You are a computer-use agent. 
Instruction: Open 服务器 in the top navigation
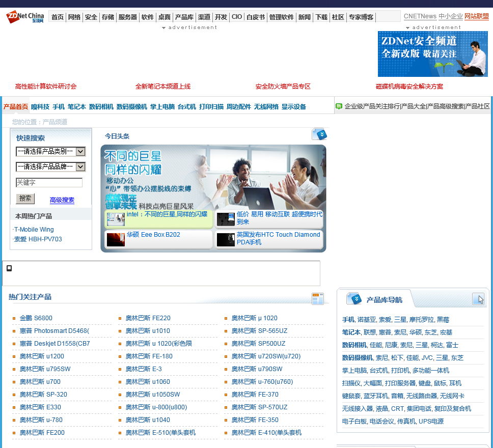(128, 17)
